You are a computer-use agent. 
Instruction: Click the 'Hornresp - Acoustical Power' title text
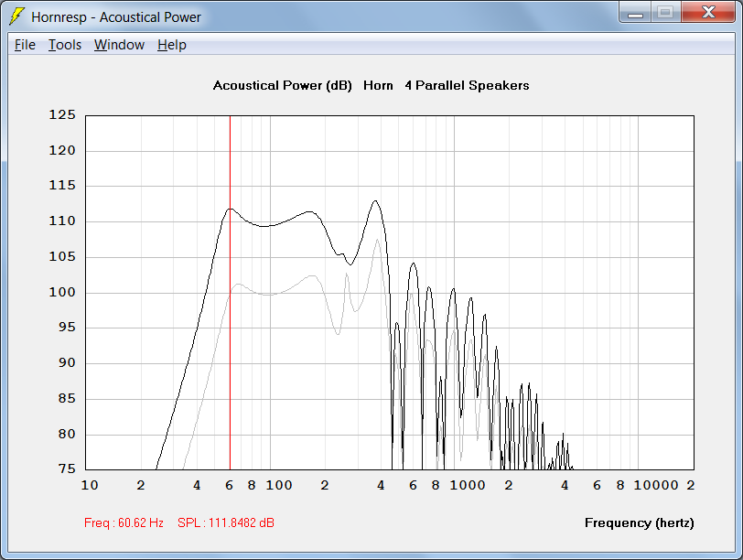point(116,17)
